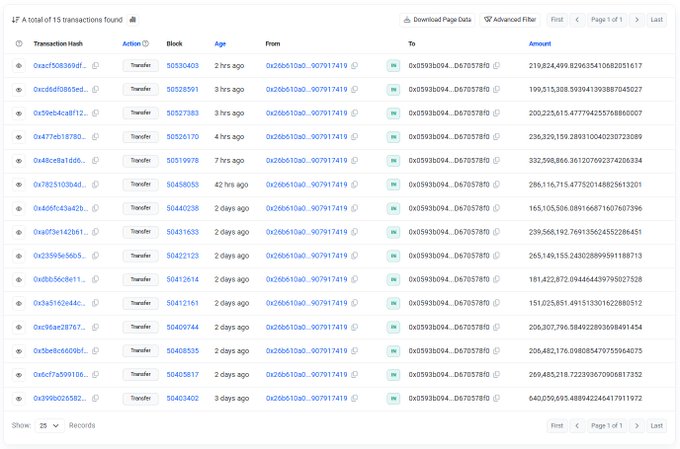Show quick view for 0x477eb18780
Image resolution: width=680 pixels, height=449 pixels.
click(x=19, y=137)
